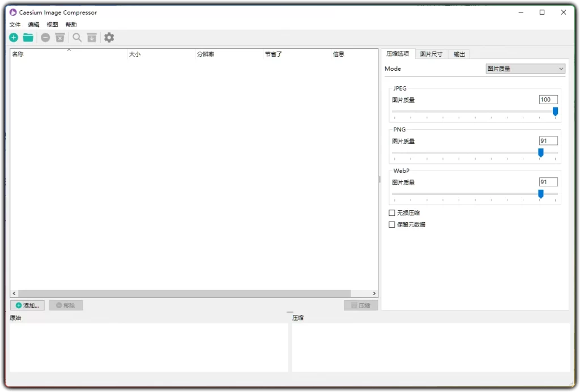Viewport: 580px width, 392px height.
Task: Open settings via the gear icon
Action: pyautogui.click(x=109, y=37)
